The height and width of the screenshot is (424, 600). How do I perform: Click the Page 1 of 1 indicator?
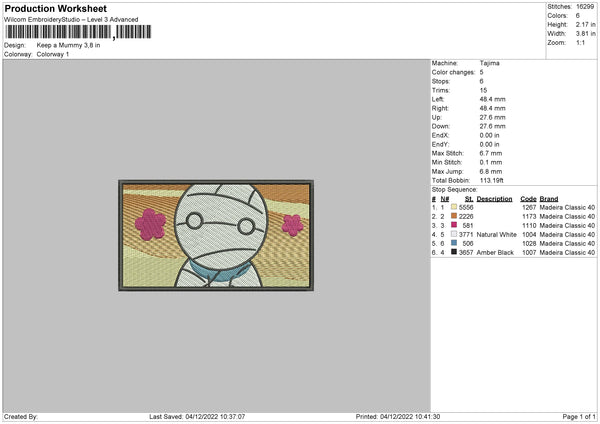579,417
